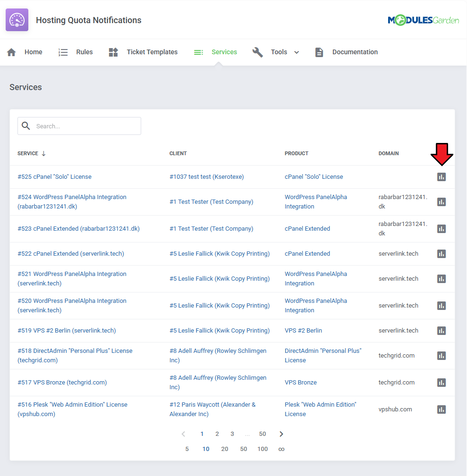Go to page 2 of results
Image resolution: width=467 pixels, height=476 pixels.
click(217, 434)
